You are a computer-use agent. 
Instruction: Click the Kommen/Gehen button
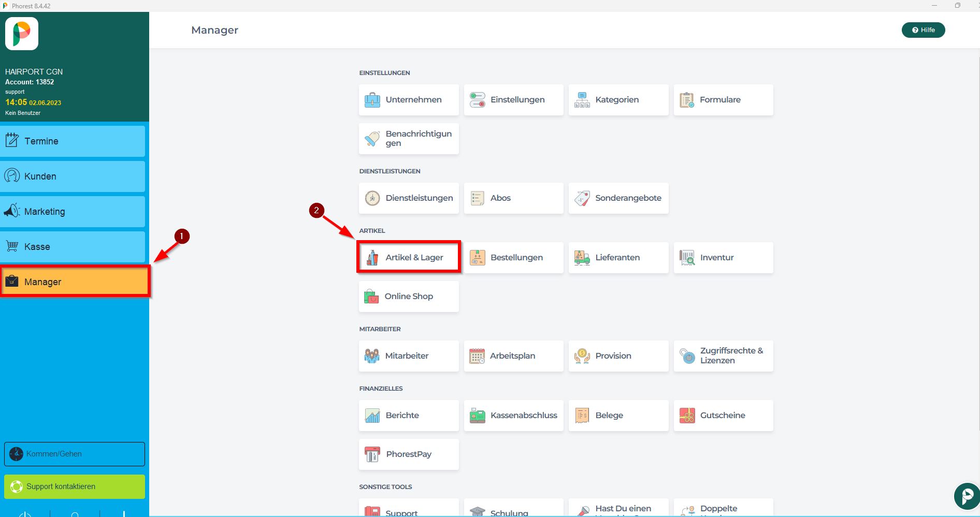75,454
